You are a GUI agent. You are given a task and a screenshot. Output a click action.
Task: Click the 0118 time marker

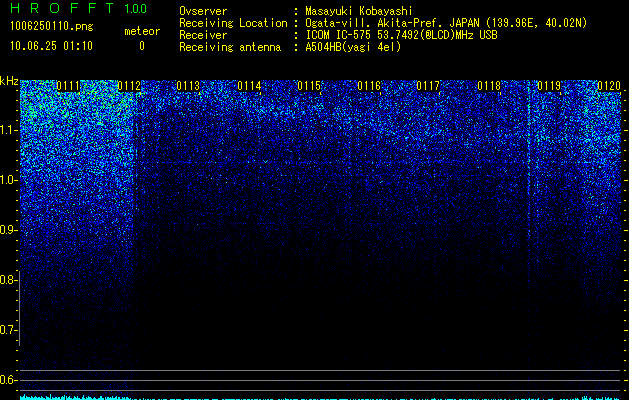pos(489,86)
